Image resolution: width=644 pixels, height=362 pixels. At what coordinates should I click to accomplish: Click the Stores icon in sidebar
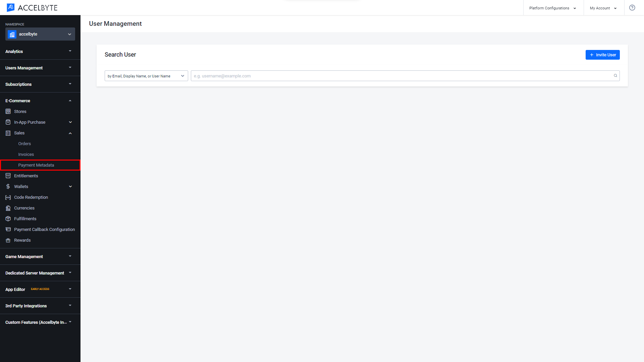[x=8, y=111]
